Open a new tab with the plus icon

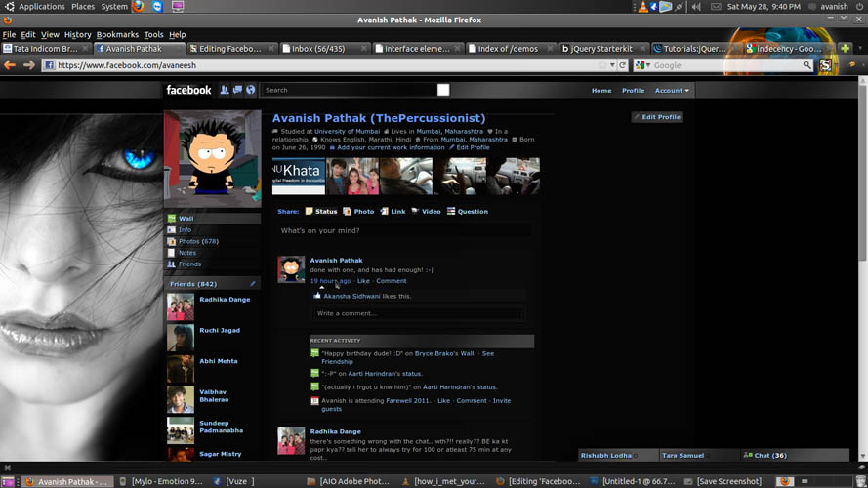point(845,48)
